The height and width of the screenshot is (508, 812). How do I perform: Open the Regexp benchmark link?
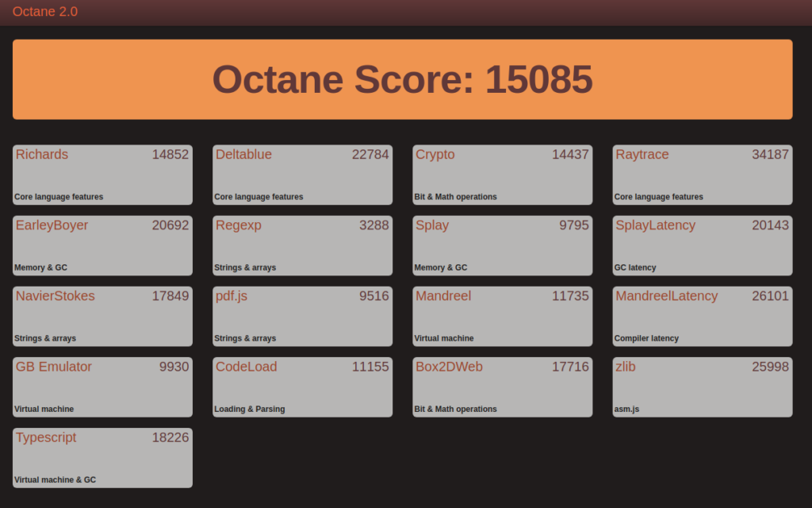(238, 225)
